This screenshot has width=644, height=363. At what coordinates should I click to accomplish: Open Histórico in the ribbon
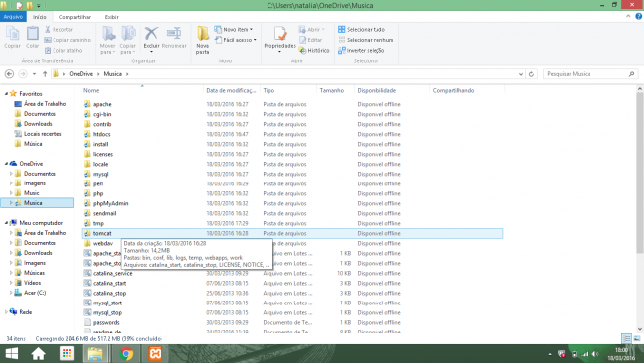[x=314, y=51]
